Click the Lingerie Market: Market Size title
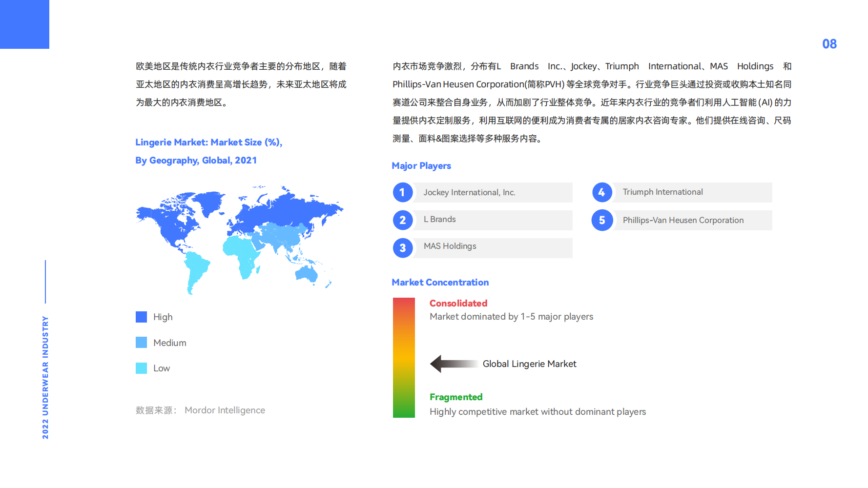The height and width of the screenshot is (488, 868). (208, 142)
